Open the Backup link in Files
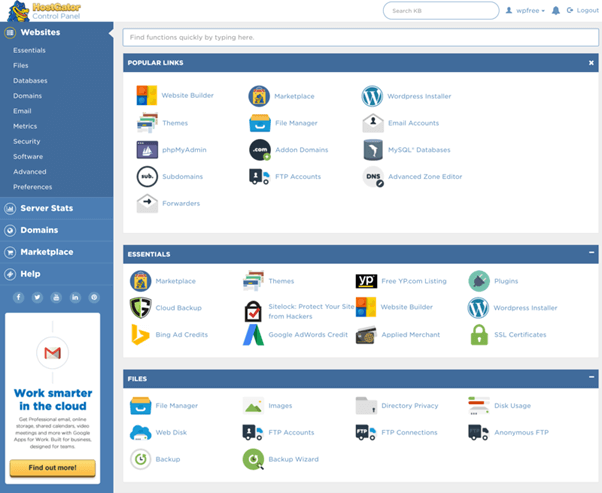Image resolution: width=602 pixels, height=493 pixels. (x=168, y=459)
